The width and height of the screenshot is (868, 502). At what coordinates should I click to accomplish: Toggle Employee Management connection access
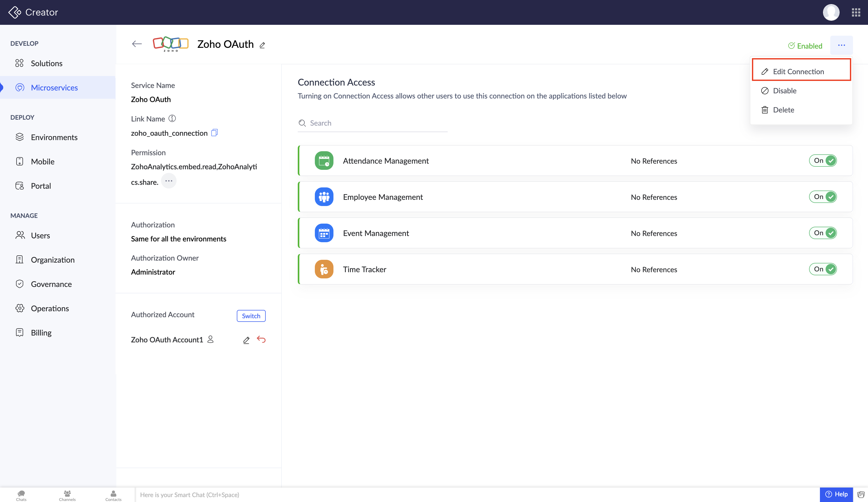[823, 197]
